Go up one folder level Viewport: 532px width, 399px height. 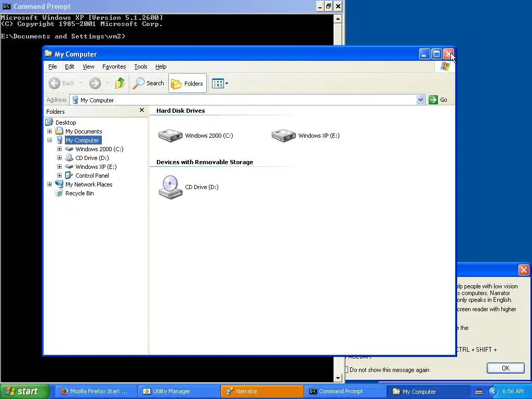pyautogui.click(x=120, y=83)
